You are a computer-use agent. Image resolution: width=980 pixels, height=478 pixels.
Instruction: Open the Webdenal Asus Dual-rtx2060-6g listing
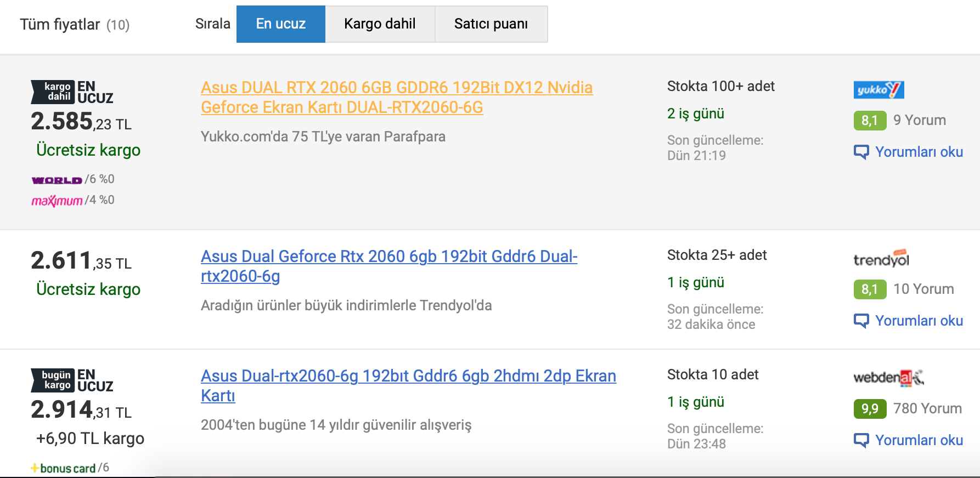[x=408, y=385]
